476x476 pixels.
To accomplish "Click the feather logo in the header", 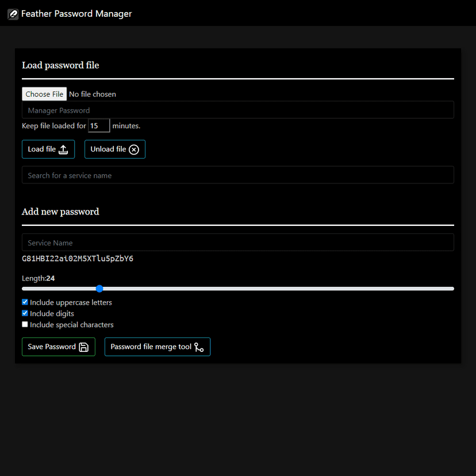I will [x=13, y=14].
